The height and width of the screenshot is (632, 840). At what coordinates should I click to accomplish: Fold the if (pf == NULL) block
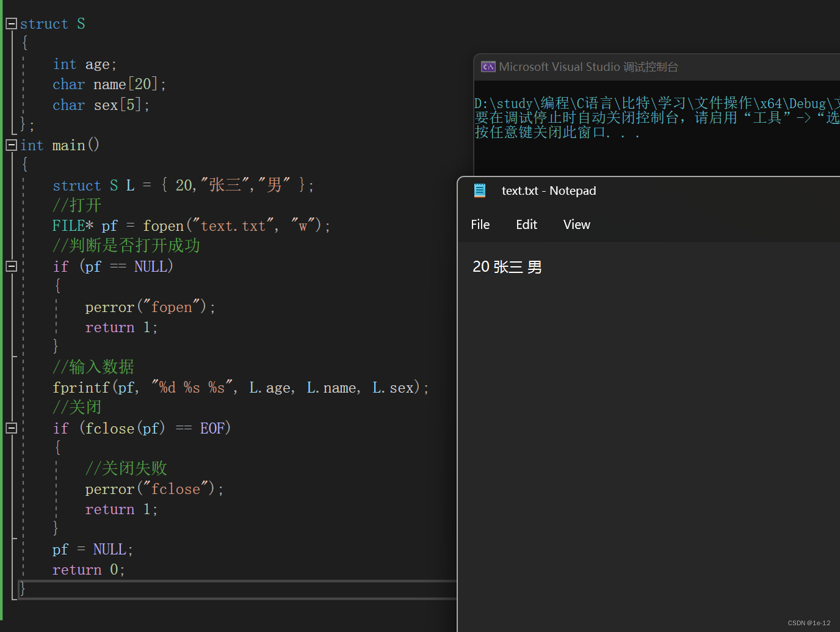[11, 266]
